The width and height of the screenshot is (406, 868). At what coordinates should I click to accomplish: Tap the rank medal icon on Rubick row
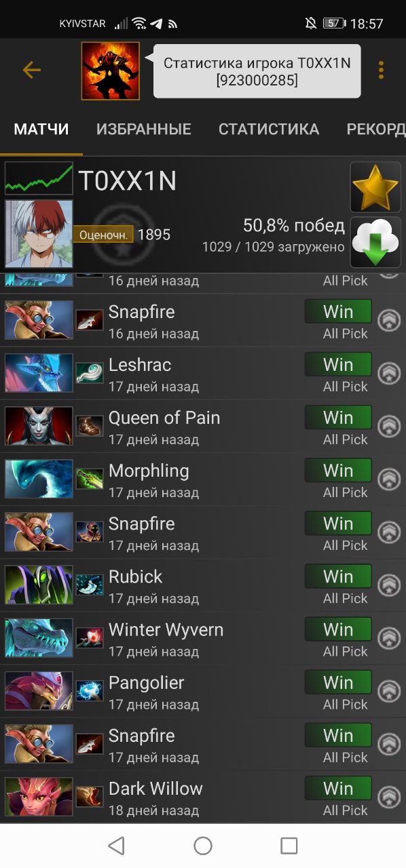pos(389,585)
